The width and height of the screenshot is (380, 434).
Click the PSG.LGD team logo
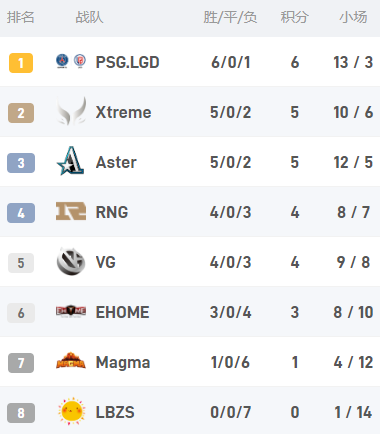(x=71, y=61)
